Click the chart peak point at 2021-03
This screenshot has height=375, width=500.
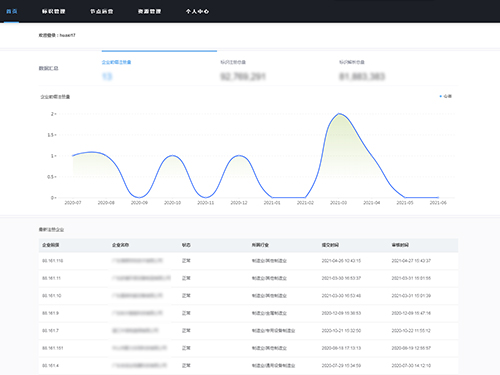(339, 114)
